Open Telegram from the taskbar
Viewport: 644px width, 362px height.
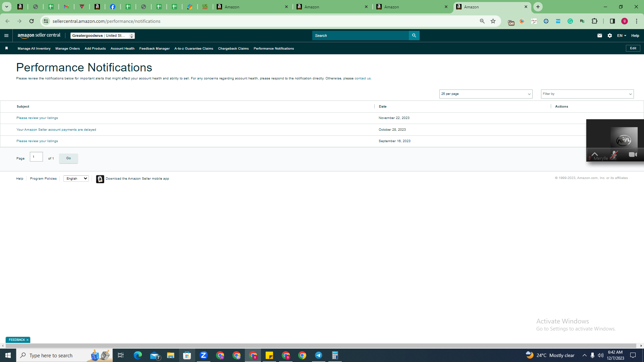point(319,355)
